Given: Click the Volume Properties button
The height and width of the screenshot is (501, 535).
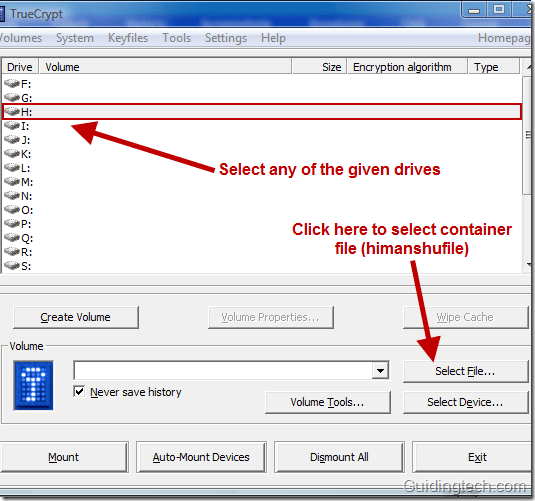Looking at the screenshot, I should coord(271,317).
